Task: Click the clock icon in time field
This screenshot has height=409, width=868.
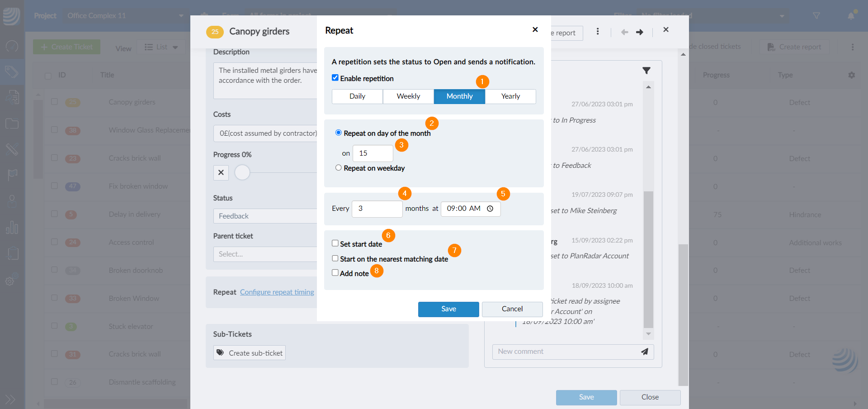Action: pos(490,209)
